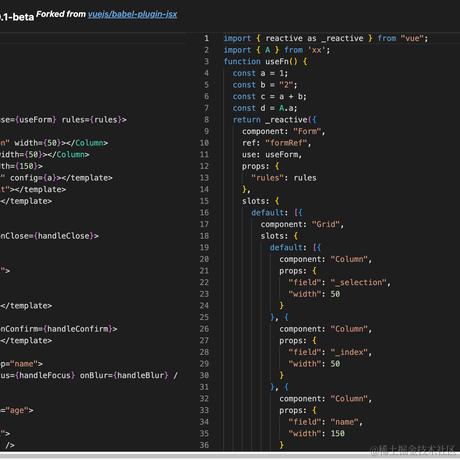Viewport: 460px width, 460px height.
Task: Click 'const b = "2";' line
Action: click(265, 85)
